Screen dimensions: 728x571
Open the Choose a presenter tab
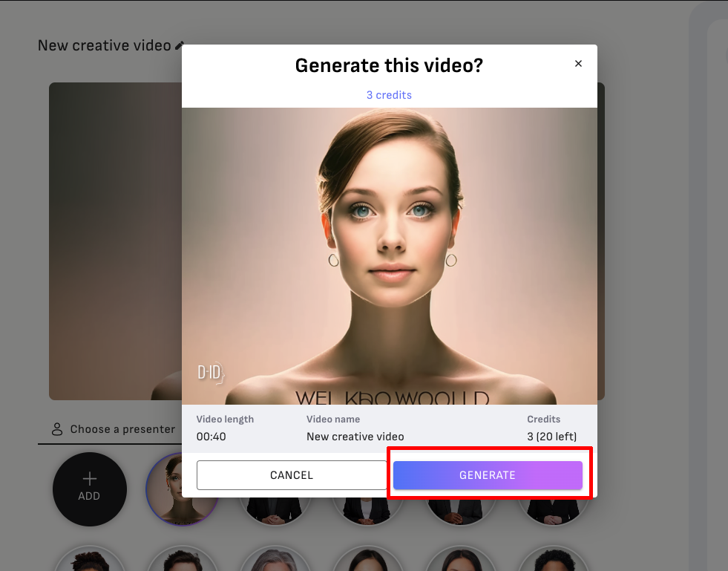(114, 429)
